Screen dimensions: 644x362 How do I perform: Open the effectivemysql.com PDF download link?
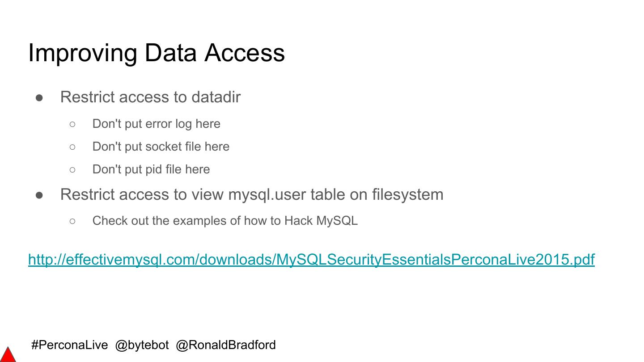coord(311,259)
